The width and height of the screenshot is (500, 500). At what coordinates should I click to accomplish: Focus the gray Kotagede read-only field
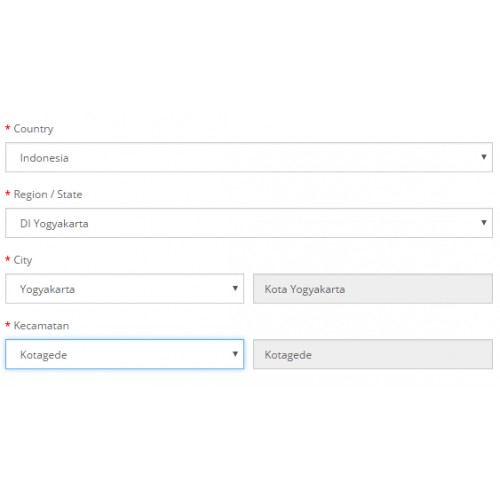click(x=373, y=354)
